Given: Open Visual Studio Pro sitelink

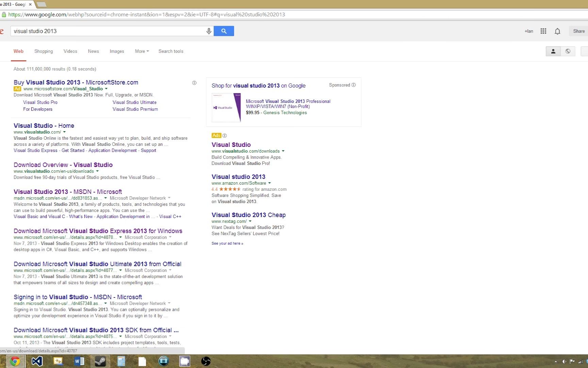Looking at the screenshot, I should (x=40, y=102).
